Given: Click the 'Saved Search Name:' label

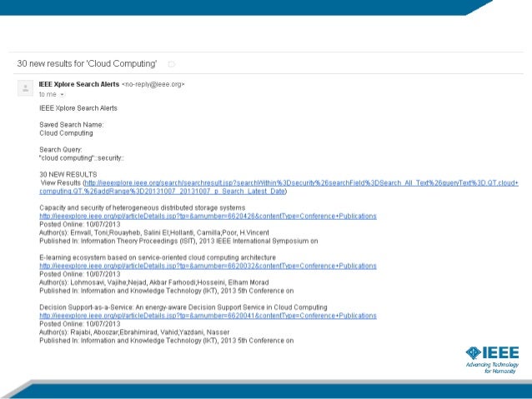Looking at the screenshot, I should click(x=72, y=125).
